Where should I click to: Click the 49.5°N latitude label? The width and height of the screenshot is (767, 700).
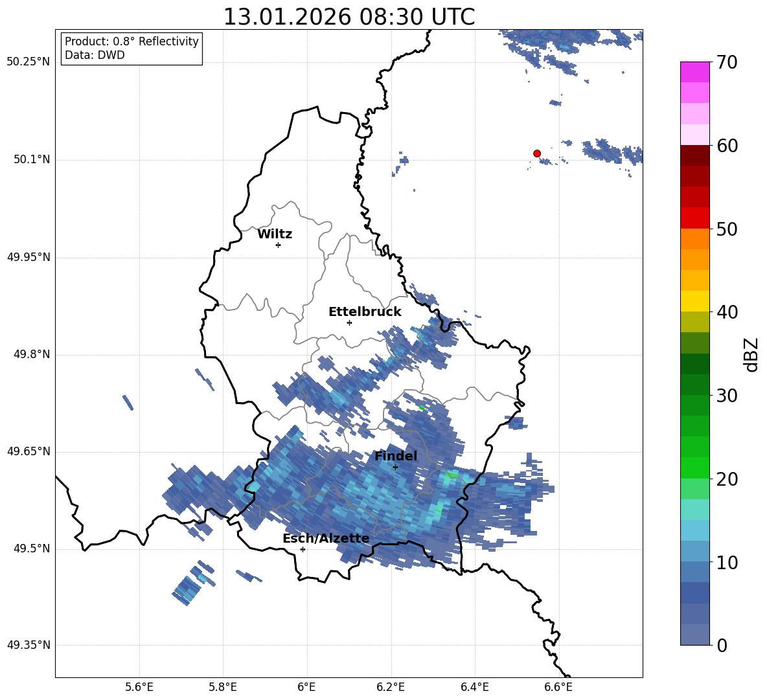[32, 548]
